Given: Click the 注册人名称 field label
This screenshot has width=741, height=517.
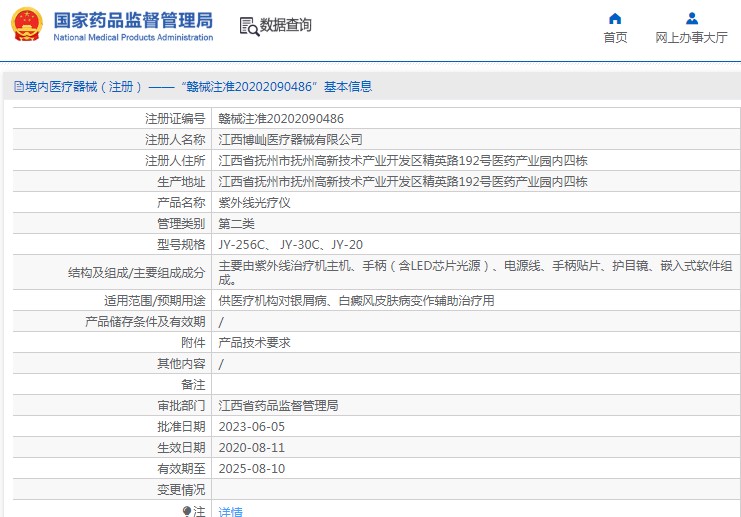Looking at the screenshot, I should pyautogui.click(x=175, y=139).
